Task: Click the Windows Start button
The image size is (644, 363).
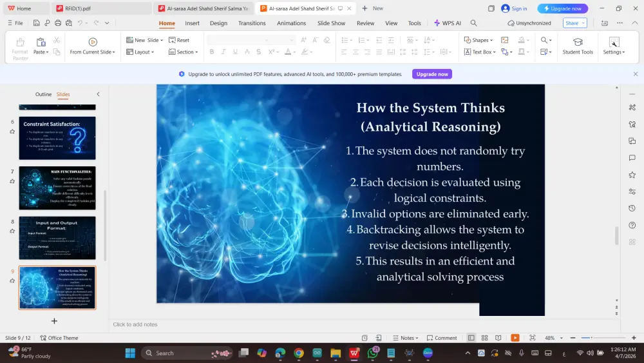Action: click(x=130, y=353)
